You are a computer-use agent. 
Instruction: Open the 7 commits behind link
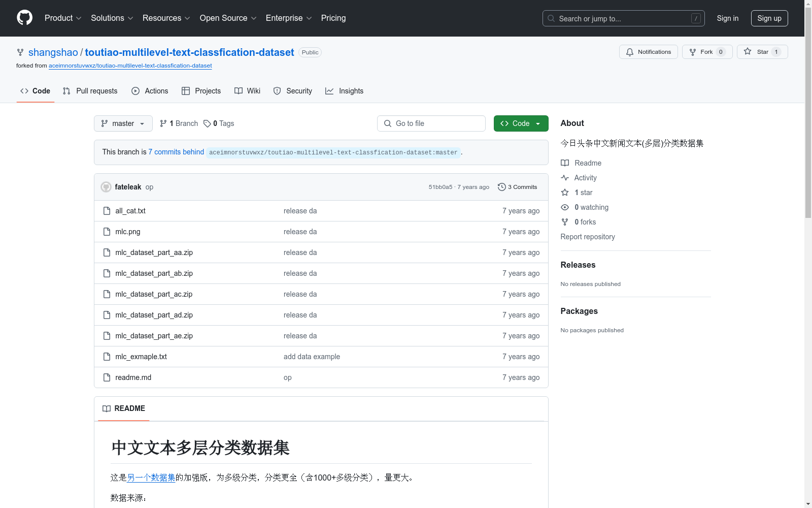pyautogui.click(x=176, y=152)
